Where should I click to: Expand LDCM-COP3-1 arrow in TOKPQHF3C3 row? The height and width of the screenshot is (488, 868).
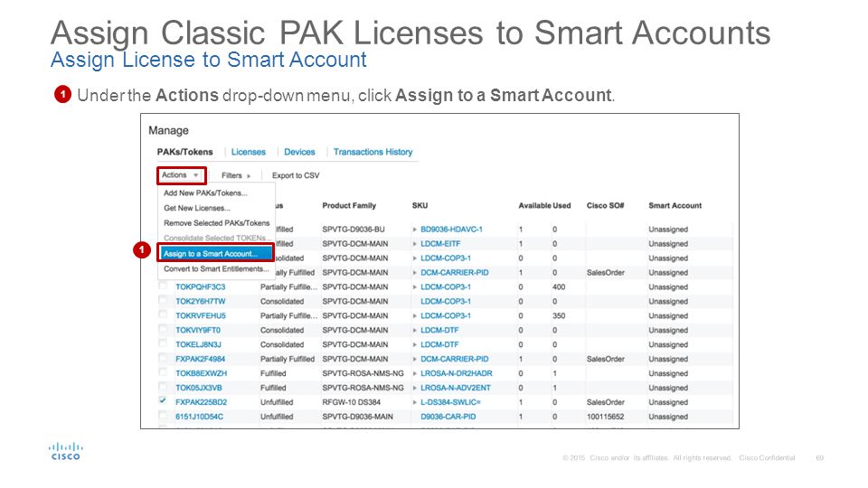click(415, 287)
